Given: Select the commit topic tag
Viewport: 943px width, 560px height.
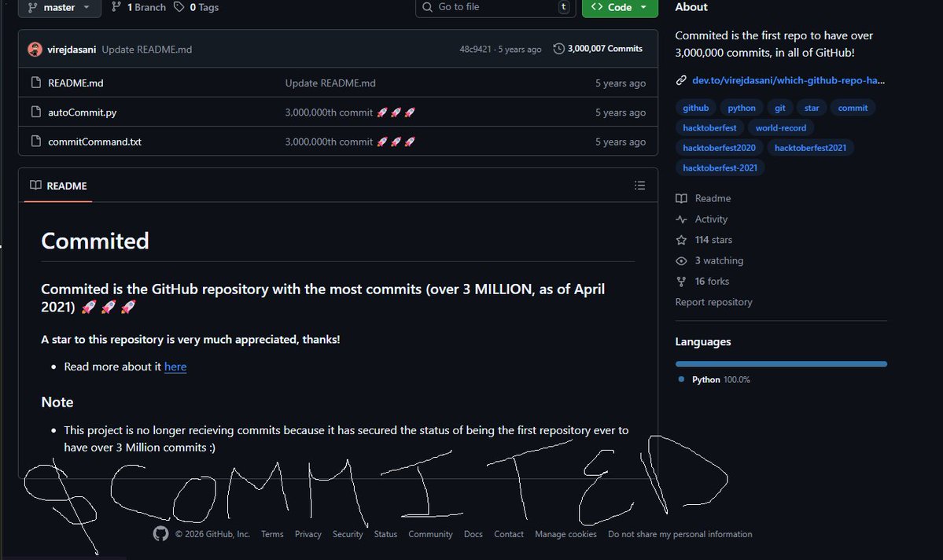Looking at the screenshot, I should pos(853,108).
